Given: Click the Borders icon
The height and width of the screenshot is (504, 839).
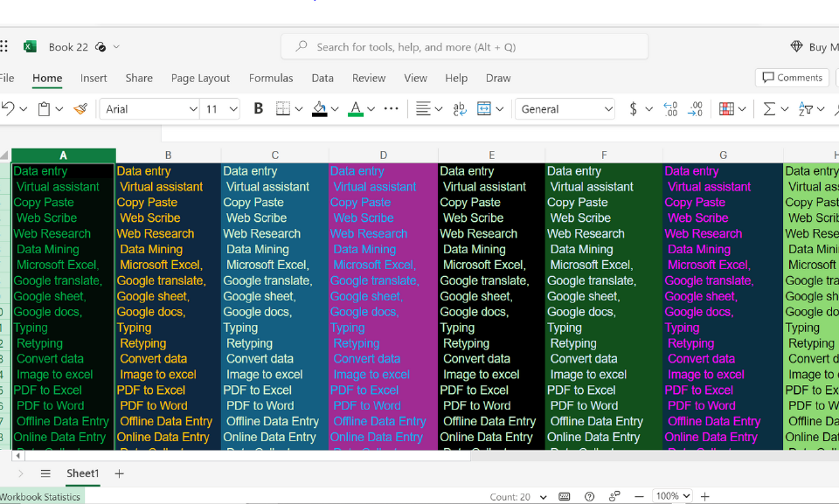Looking at the screenshot, I should (x=283, y=108).
